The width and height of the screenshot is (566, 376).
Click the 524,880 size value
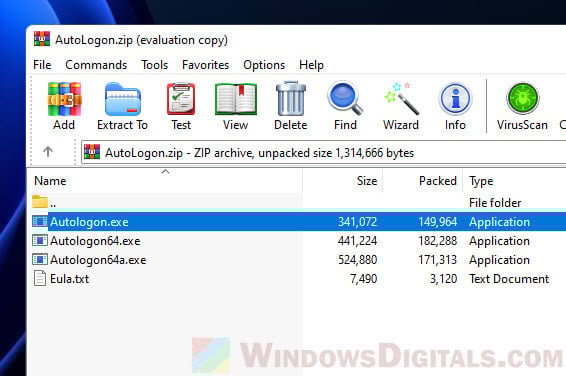click(x=357, y=260)
